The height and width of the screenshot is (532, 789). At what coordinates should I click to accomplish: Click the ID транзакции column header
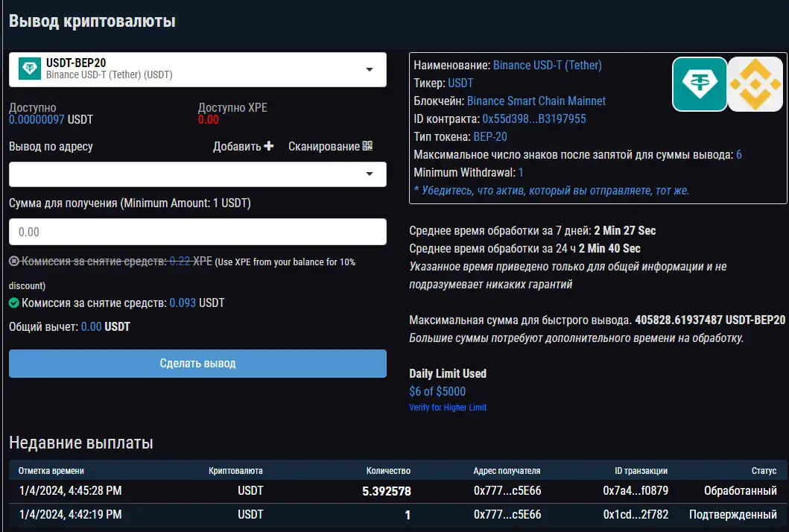pyautogui.click(x=641, y=471)
